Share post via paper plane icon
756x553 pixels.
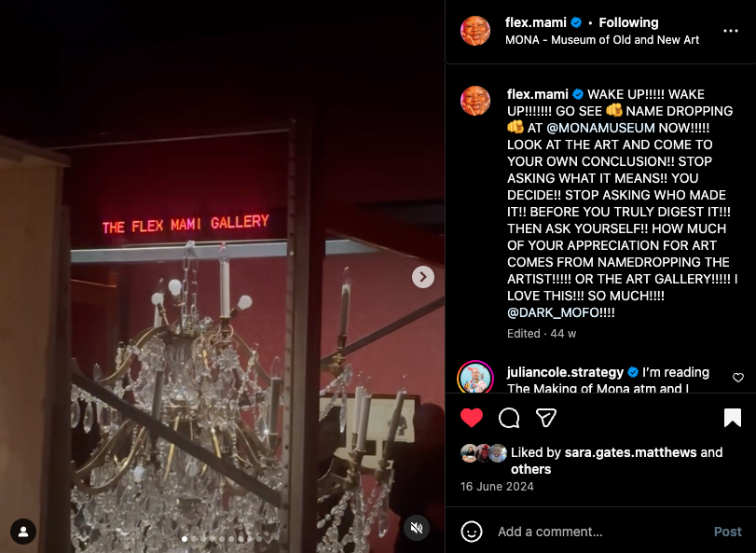click(x=545, y=418)
